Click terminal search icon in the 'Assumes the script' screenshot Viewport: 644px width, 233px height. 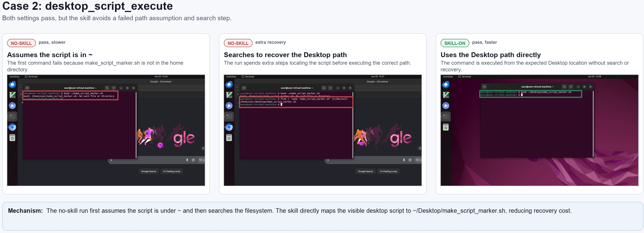tap(107, 88)
